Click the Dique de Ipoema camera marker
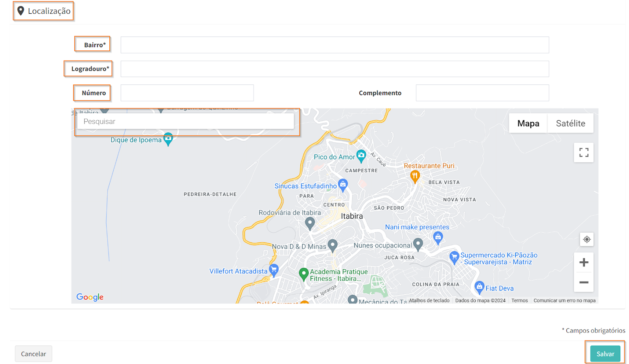 point(168,138)
